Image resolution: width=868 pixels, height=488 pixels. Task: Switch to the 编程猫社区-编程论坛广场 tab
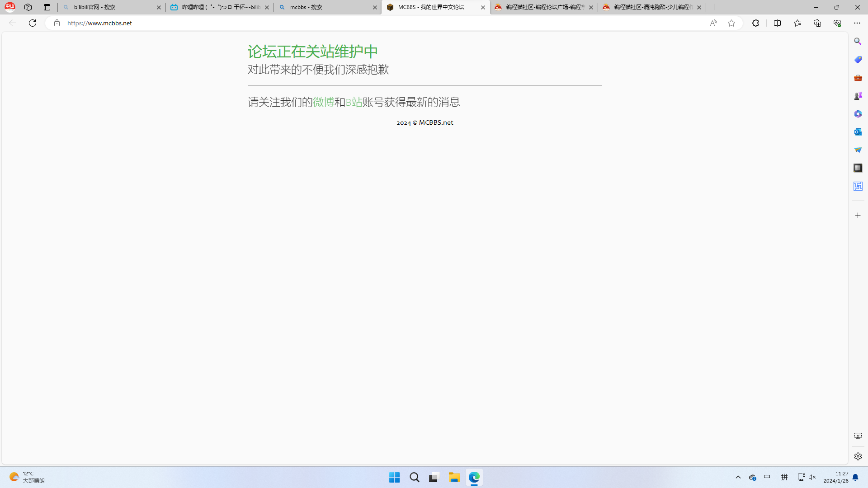544,7
